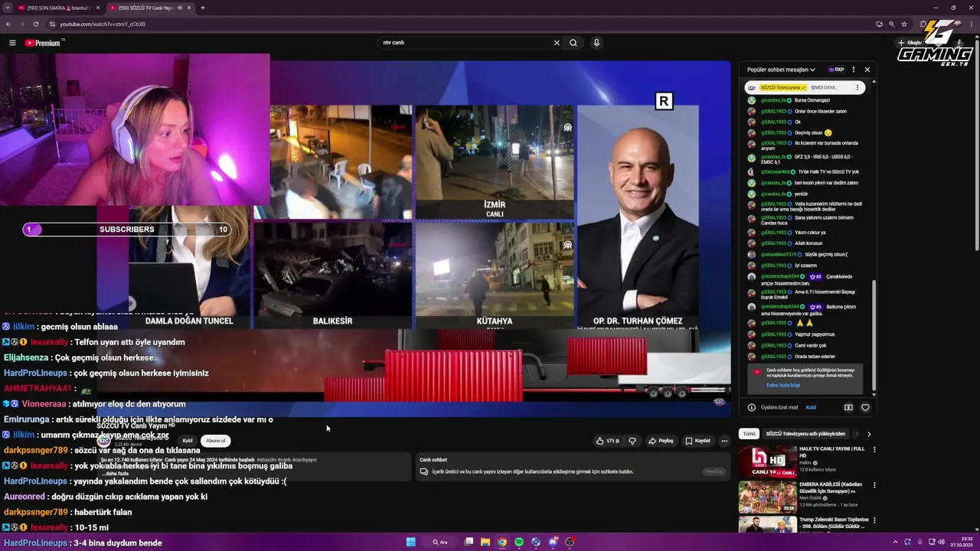
Task: Open HALK TV CANLI YAYINI video thumbnail
Action: point(767,461)
